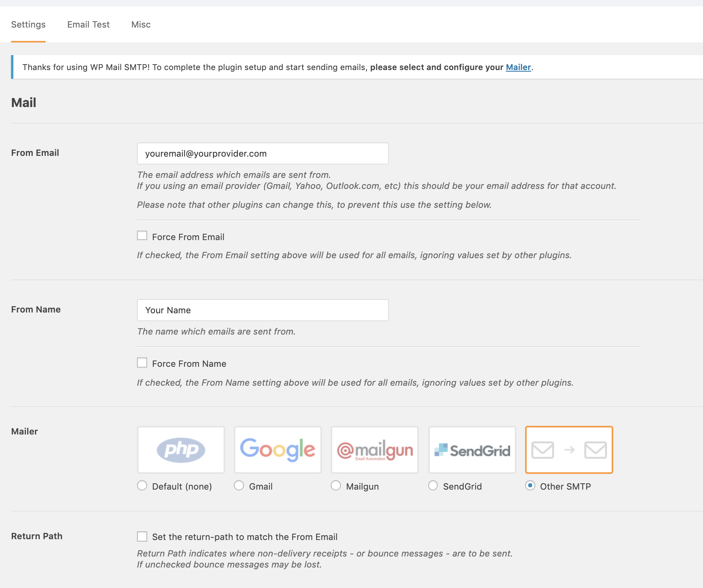Select the Default (none) radio button
The image size is (703, 588).
click(142, 486)
